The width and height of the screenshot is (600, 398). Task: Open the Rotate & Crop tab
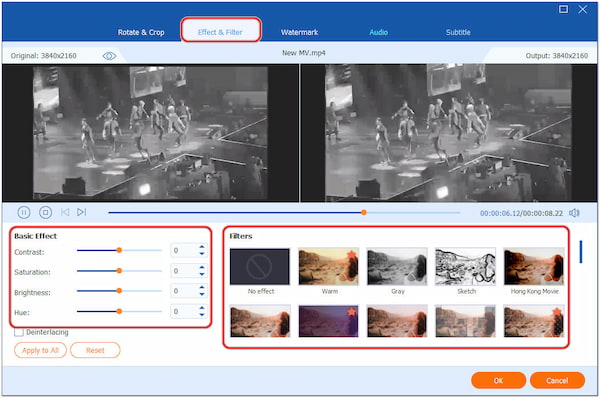pos(141,33)
